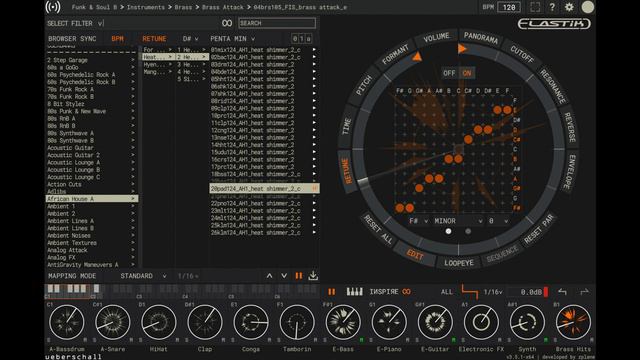Click the redo arrow icon

pos(584,292)
